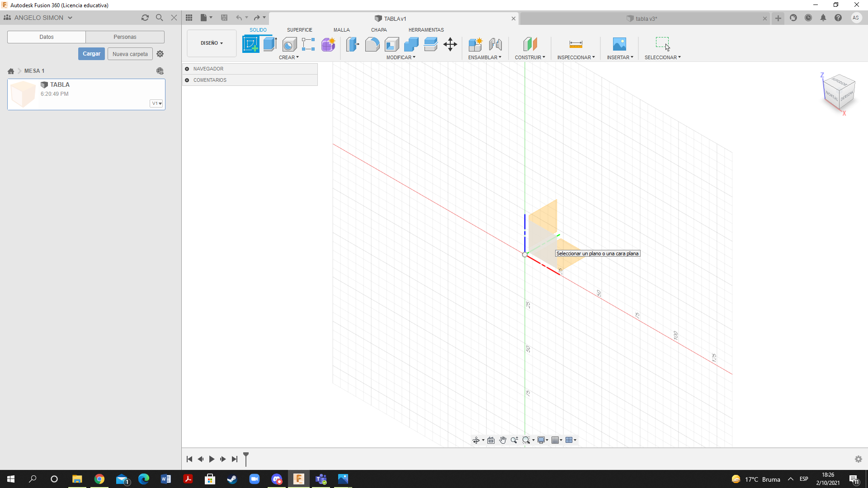Click the home breadcrumb icon
Screen dimensions: 868x488
click(x=11, y=71)
